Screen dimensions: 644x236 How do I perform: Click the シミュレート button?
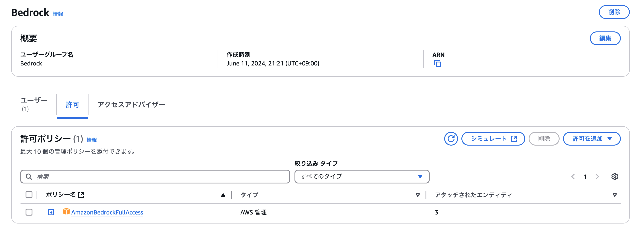pos(493,138)
